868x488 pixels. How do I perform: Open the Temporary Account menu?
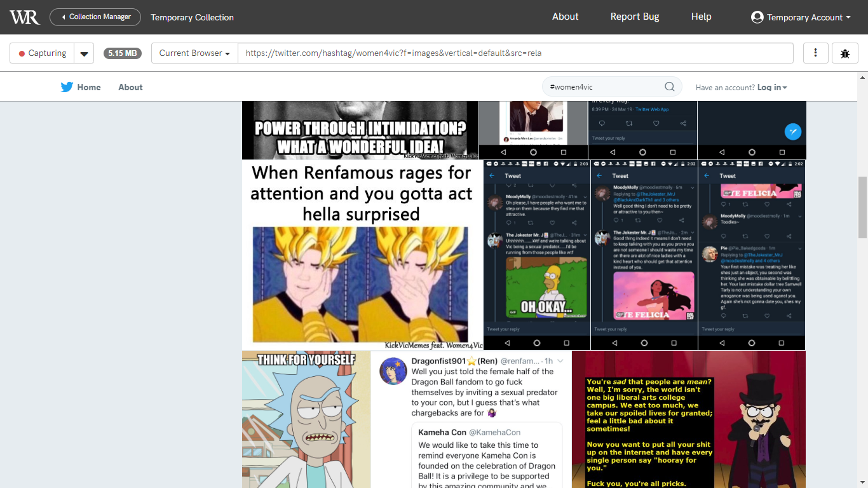pyautogui.click(x=801, y=17)
